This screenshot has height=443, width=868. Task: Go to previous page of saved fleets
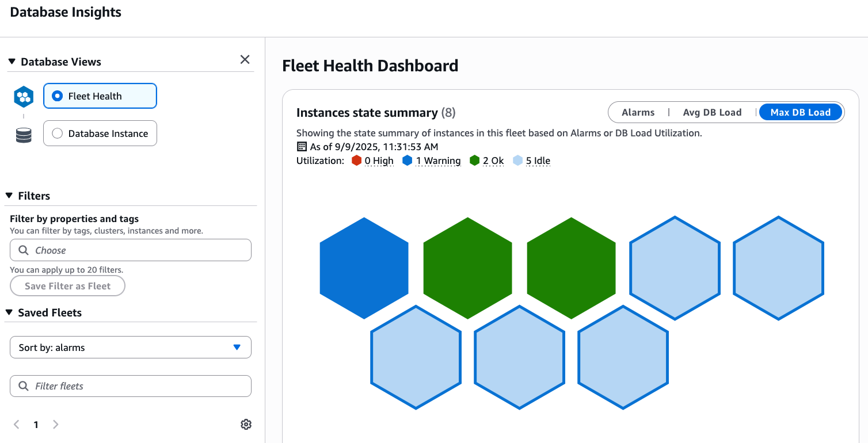pos(17,425)
